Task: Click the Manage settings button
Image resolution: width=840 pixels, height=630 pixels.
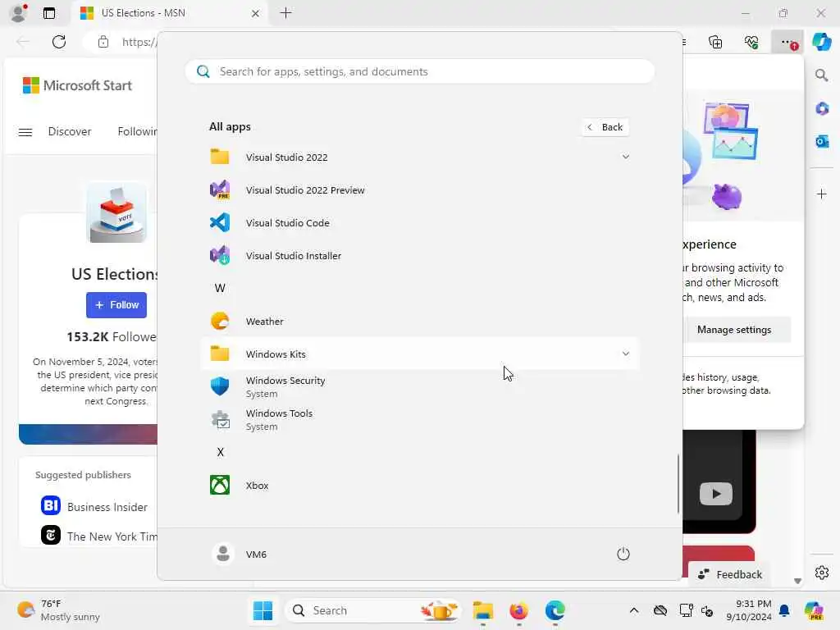Action: pos(734,330)
